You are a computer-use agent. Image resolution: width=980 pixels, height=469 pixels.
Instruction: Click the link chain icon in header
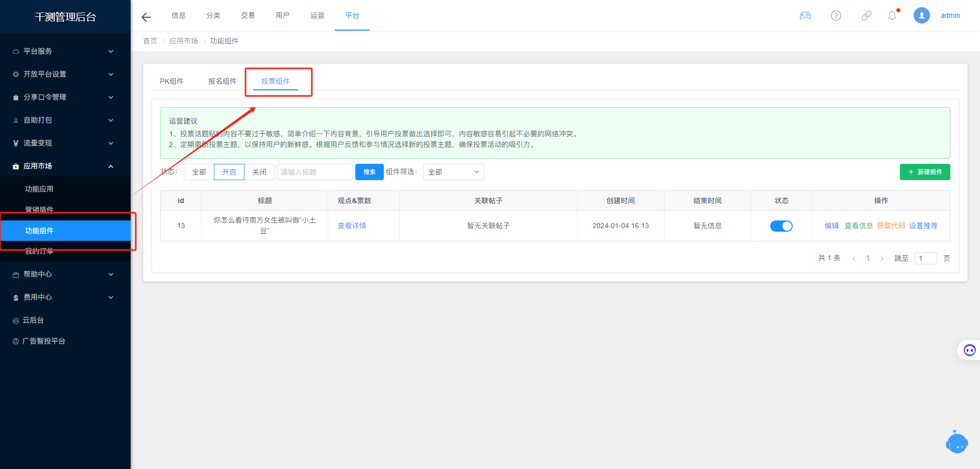pyautogui.click(x=867, y=16)
